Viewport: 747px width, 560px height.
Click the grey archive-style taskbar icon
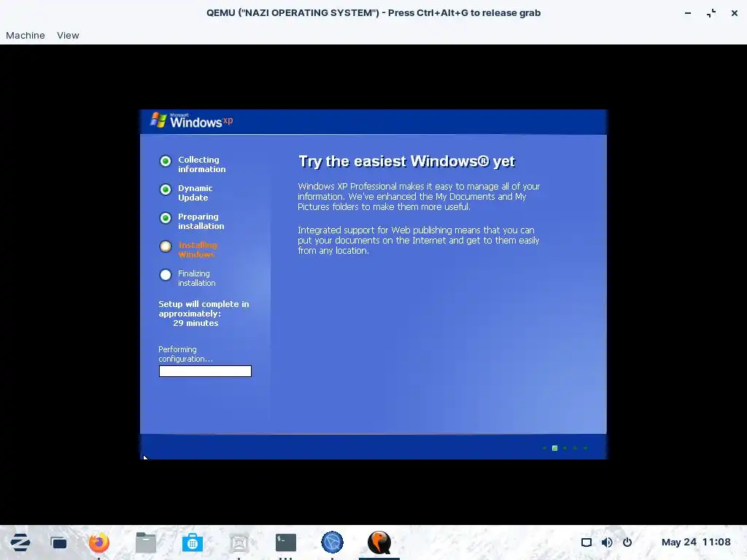coord(239,542)
